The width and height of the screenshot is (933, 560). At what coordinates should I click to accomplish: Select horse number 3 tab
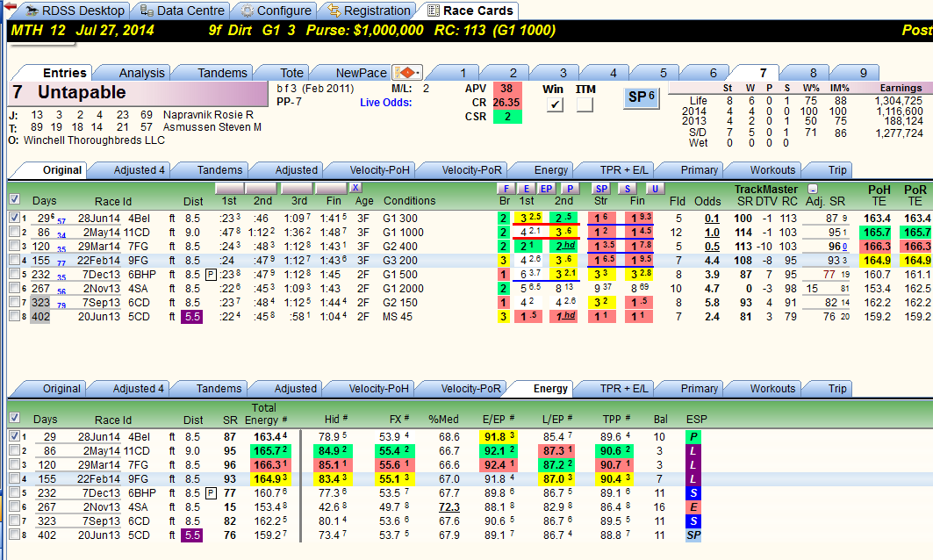coord(563,73)
